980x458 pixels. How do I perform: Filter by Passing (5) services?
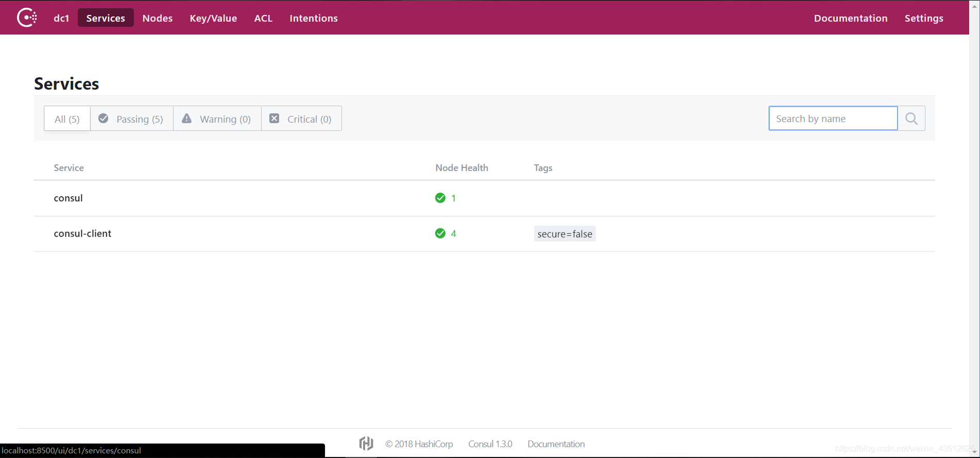[132, 119]
